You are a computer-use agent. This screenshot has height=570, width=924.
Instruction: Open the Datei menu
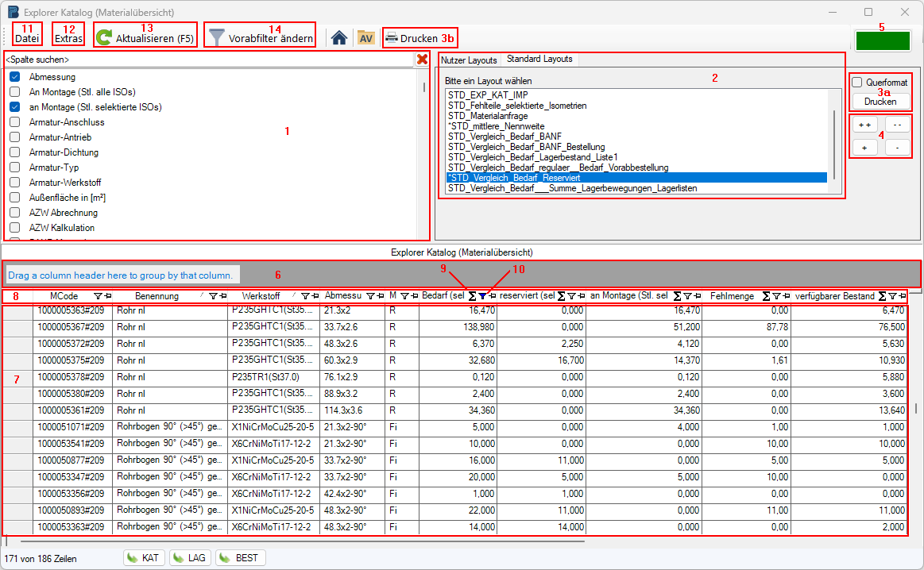click(27, 37)
